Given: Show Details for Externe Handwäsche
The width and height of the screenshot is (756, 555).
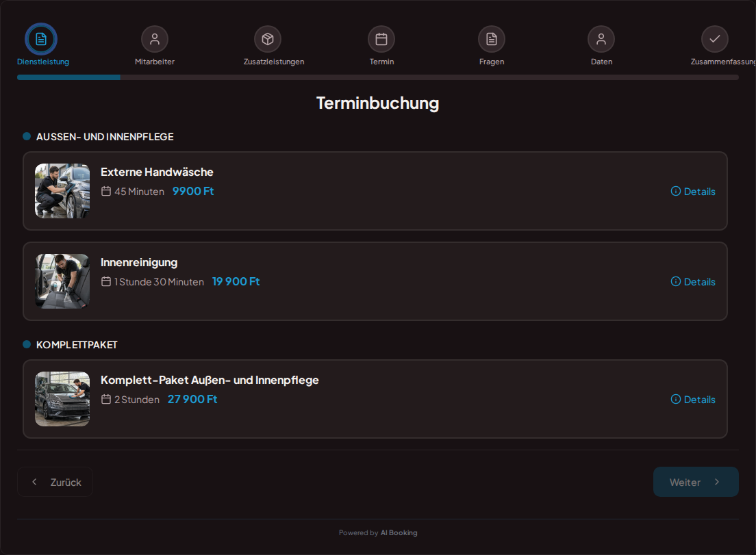Looking at the screenshot, I should (693, 191).
